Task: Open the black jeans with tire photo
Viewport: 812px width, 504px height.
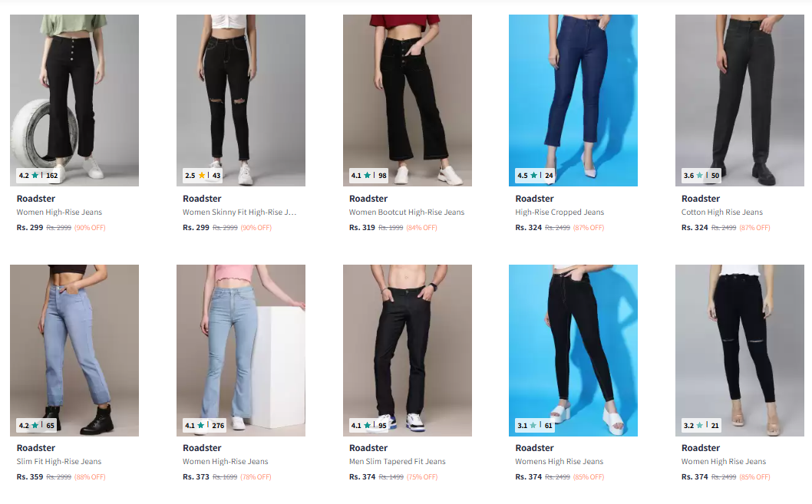Action: (74, 100)
